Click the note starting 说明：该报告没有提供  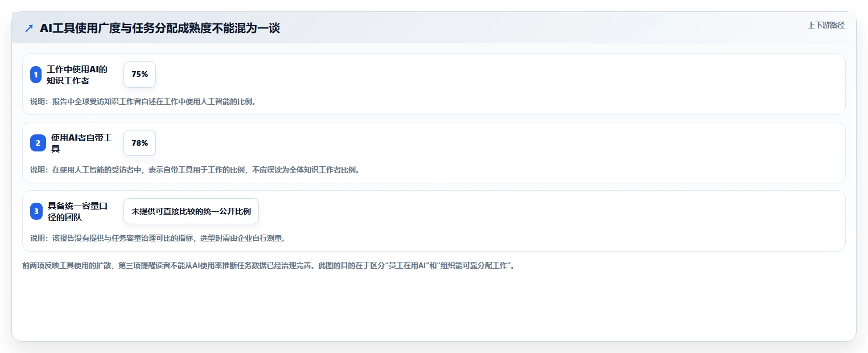(x=158, y=238)
